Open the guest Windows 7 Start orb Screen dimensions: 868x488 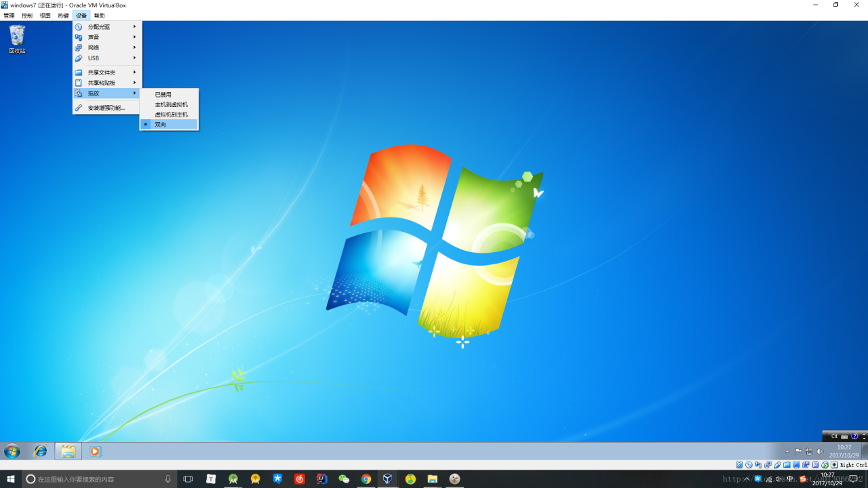point(12,451)
